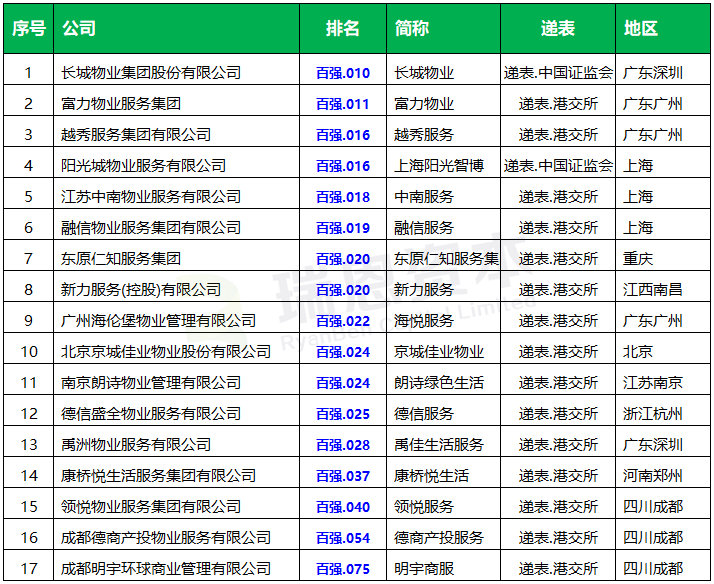This screenshot has height=584, width=714.
Task: Select abbreviation 领悦服务
Action: pyautogui.click(x=424, y=506)
